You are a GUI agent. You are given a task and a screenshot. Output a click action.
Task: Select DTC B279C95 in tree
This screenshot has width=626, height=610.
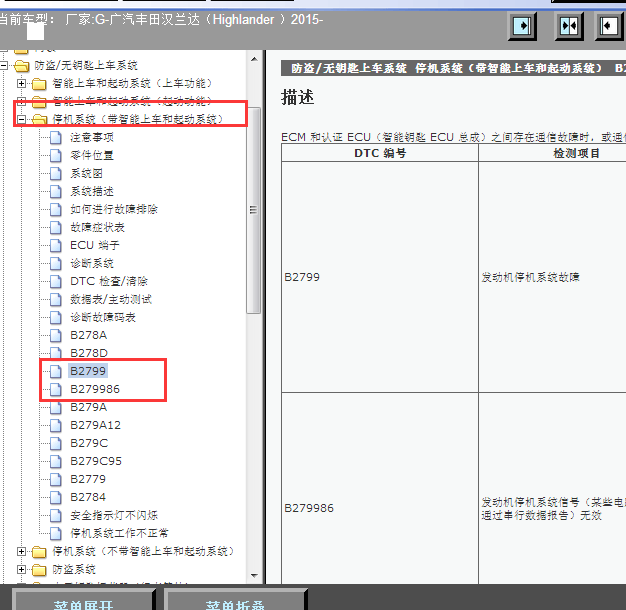click(x=96, y=461)
